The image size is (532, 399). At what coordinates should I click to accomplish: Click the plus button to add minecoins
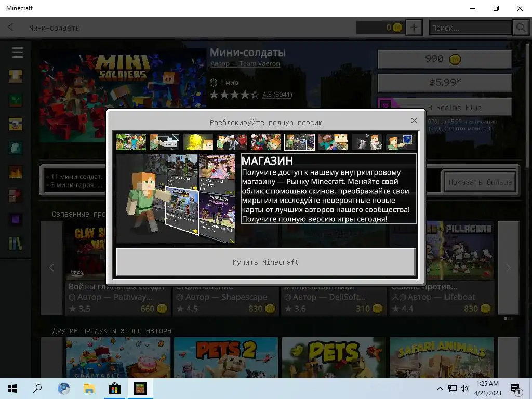(x=414, y=28)
